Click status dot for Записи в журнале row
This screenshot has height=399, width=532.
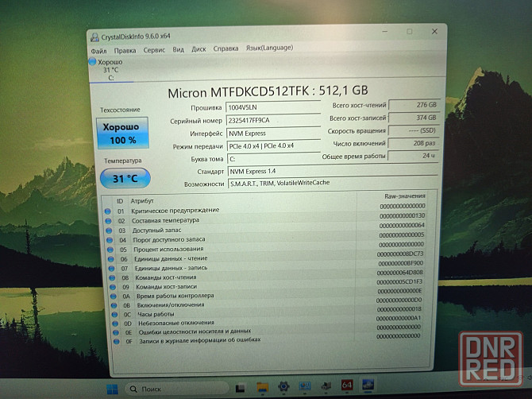pyautogui.click(x=117, y=342)
